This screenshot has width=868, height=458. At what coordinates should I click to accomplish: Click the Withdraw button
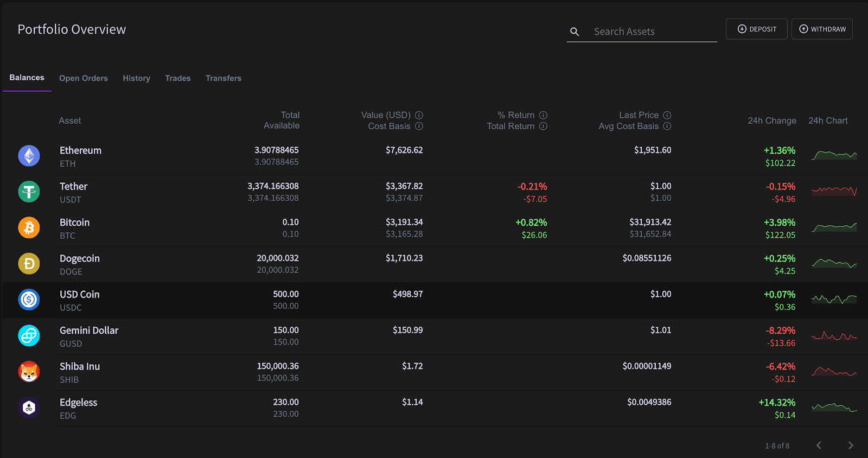coord(822,29)
